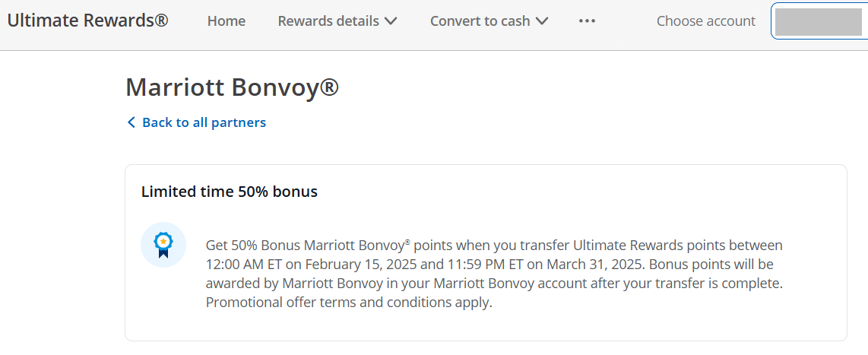This screenshot has height=355, width=868.
Task: Click the back arrow chevron beside Back to all partners
Action: tap(131, 122)
